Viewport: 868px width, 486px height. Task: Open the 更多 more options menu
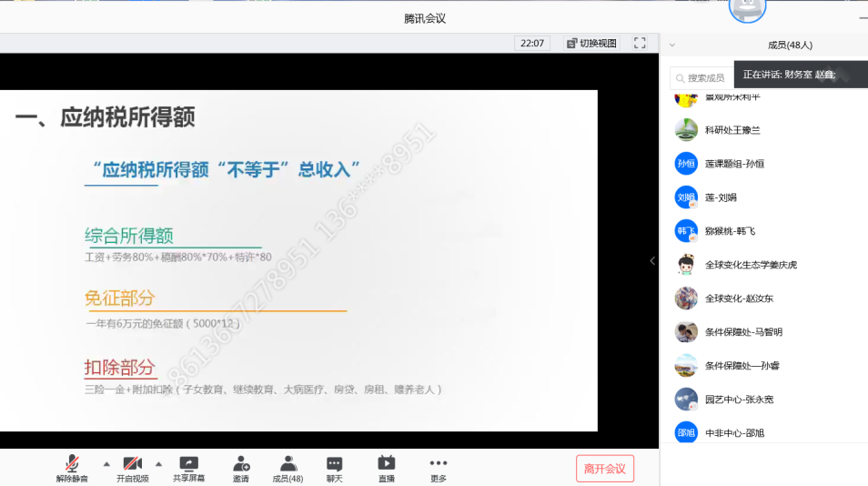coord(439,468)
